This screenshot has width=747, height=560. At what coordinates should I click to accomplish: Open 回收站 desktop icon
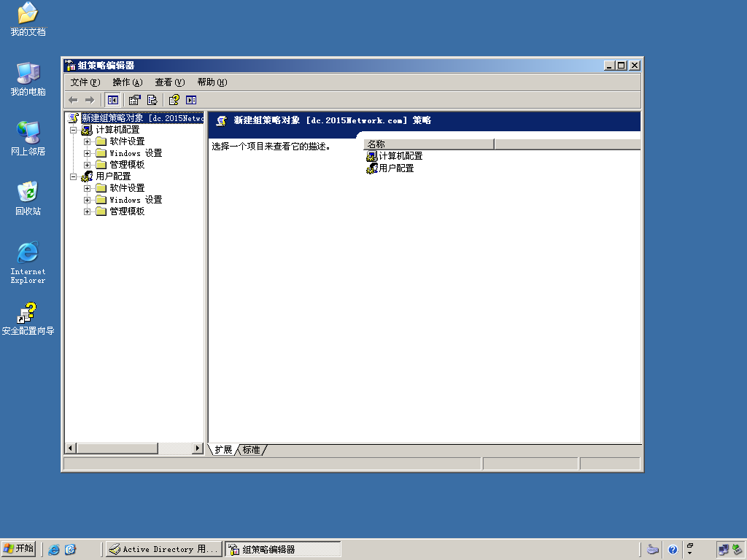pyautogui.click(x=28, y=198)
